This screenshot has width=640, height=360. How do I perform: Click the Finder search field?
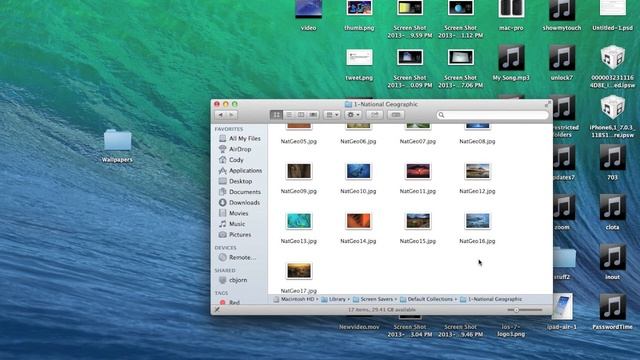coord(492,115)
